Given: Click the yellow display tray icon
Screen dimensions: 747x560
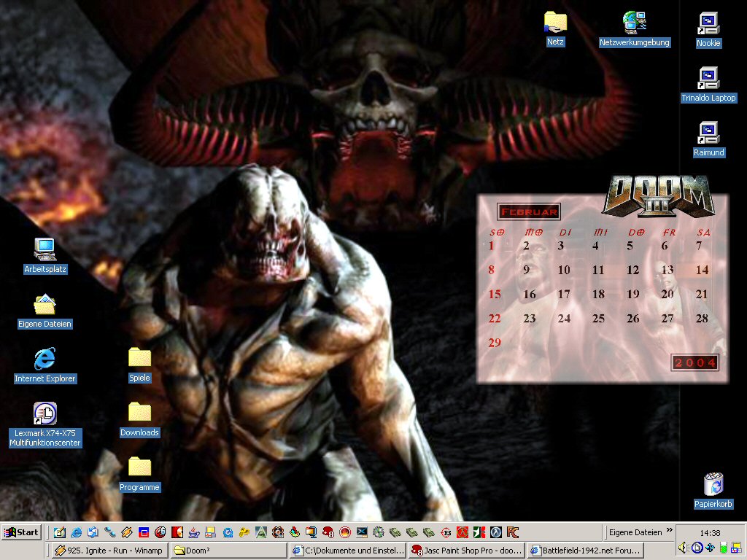Looking at the screenshot, I should click(736, 548).
